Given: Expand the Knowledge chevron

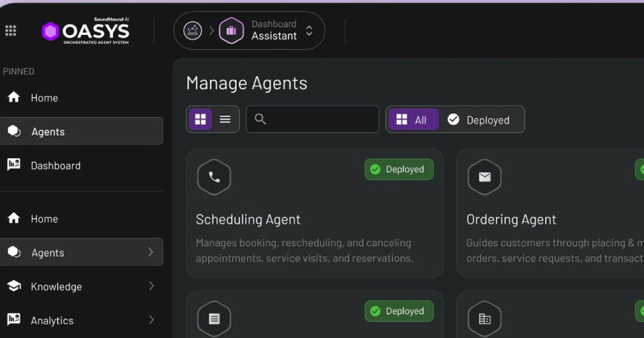Looking at the screenshot, I should point(151,286).
